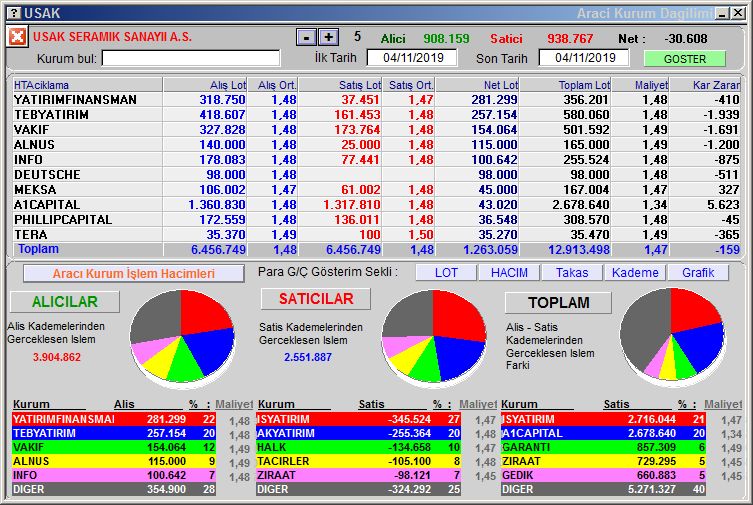Sort by HTAciklama column header
Screen dimensions: 753x505
click(87, 85)
